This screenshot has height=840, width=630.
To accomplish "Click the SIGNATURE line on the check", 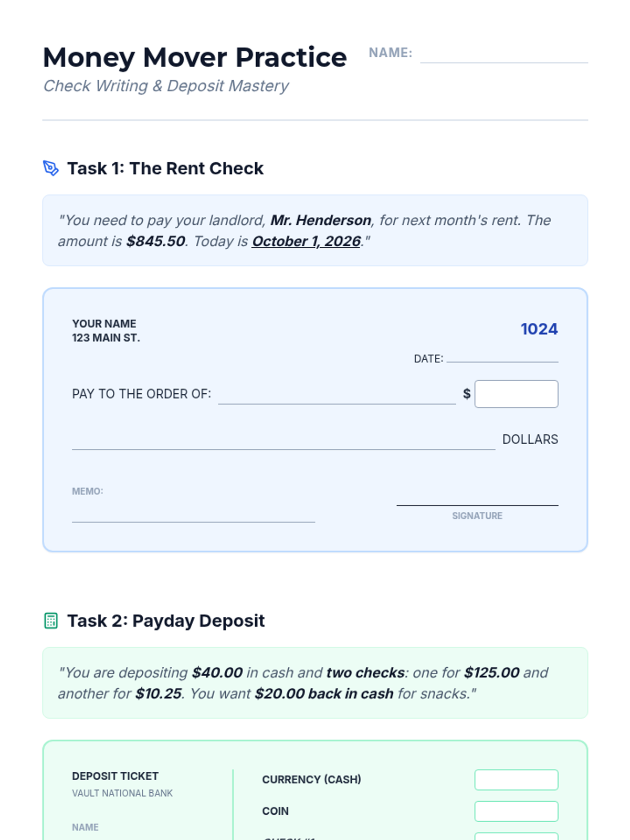I will pos(477,499).
